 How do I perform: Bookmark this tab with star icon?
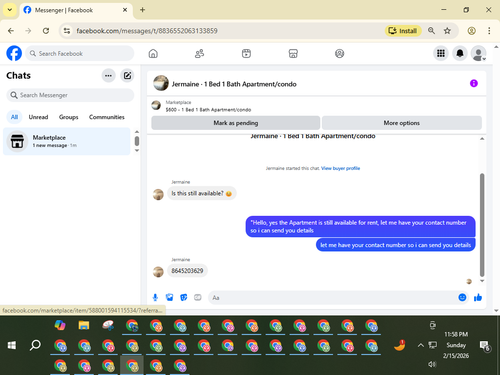click(447, 31)
